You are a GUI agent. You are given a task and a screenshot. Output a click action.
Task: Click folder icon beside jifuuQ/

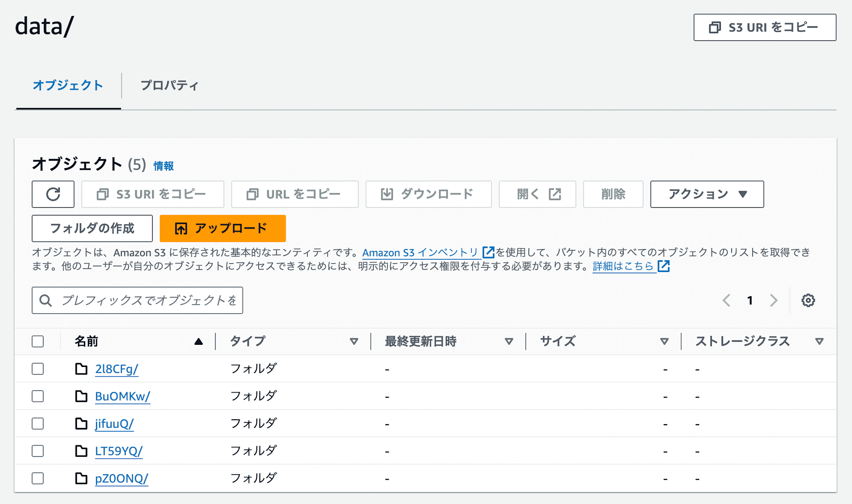click(81, 424)
